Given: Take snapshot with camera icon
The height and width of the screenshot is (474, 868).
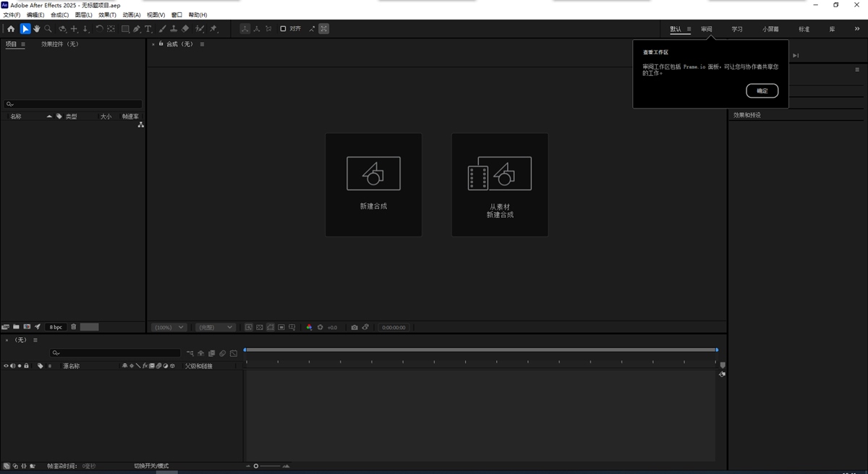Looking at the screenshot, I should coord(354,327).
